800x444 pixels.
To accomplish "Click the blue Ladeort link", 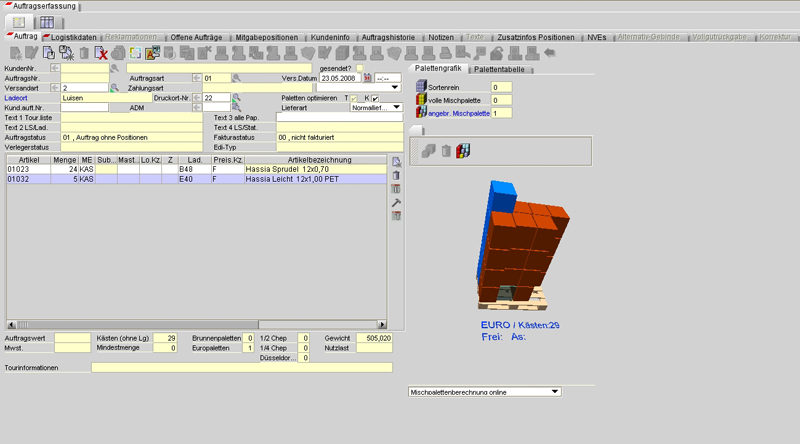I will 16,98.
